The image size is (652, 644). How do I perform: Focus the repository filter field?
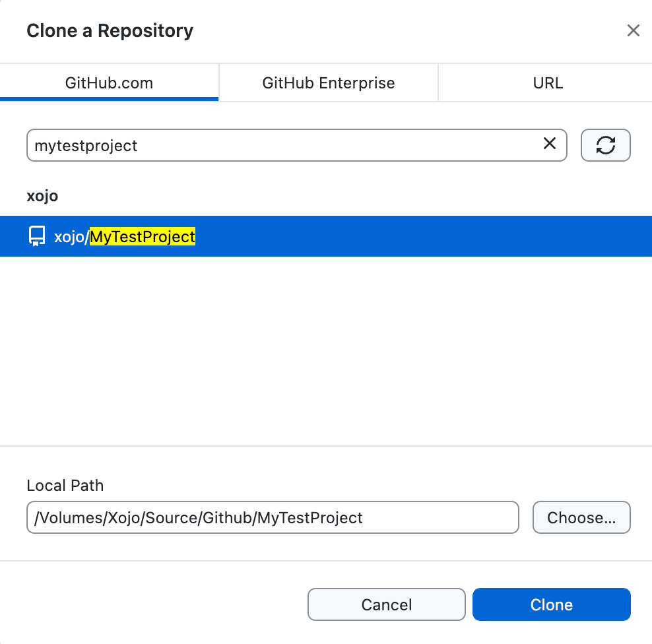[297, 145]
